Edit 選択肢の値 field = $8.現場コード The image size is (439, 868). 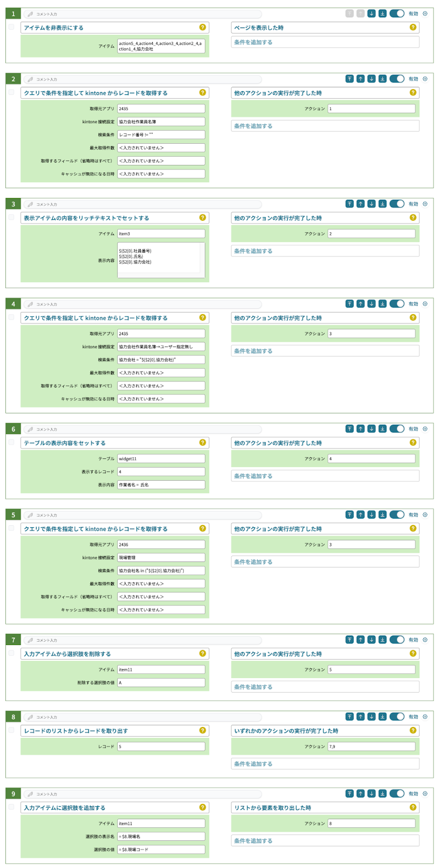pos(161,850)
